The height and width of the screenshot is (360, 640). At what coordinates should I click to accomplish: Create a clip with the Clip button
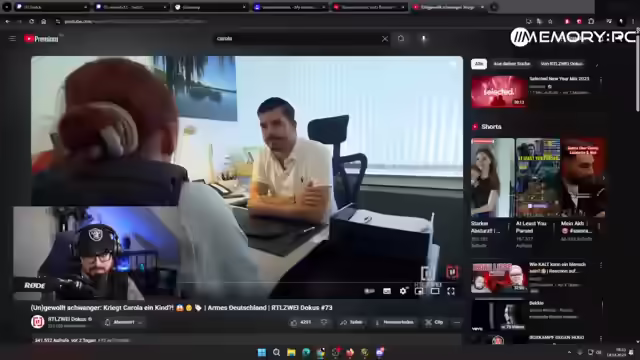point(434,322)
